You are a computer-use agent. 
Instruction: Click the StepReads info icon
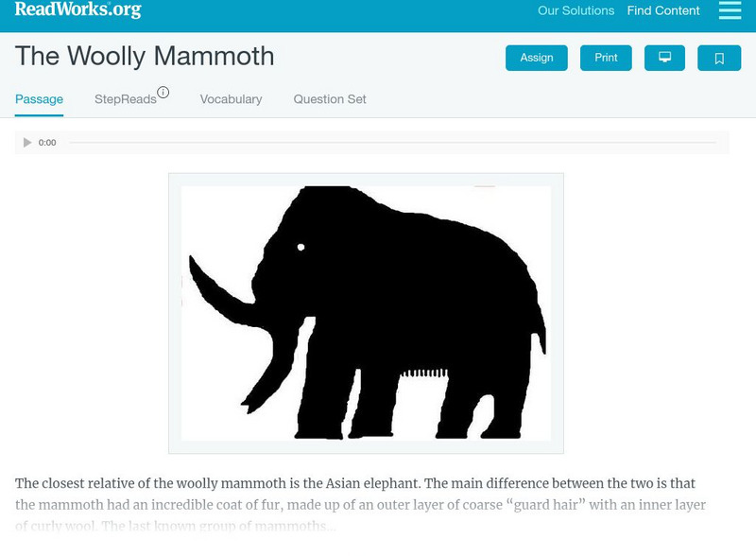click(x=163, y=93)
